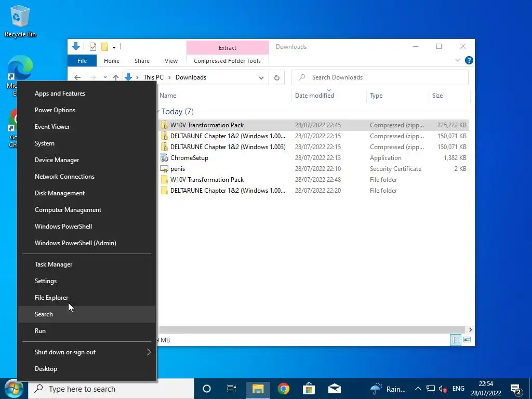Select Power Options in the context menu
Image resolution: width=532 pixels, height=399 pixels.
coord(87,110)
